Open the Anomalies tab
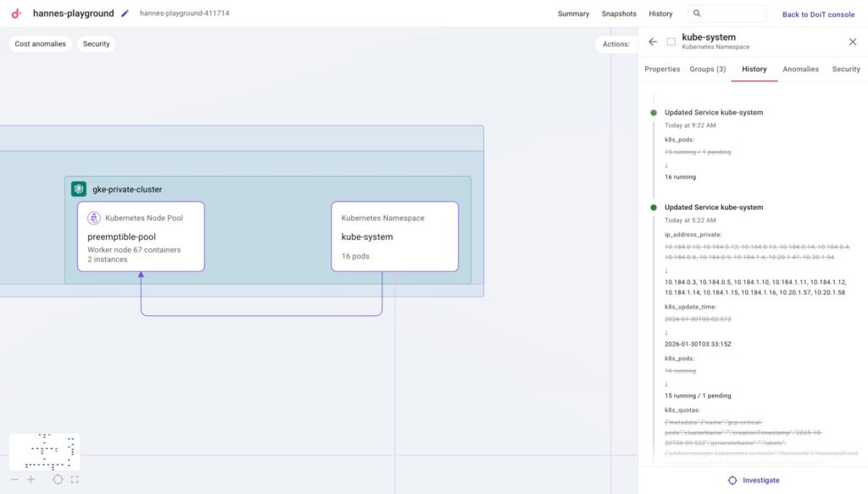 point(800,69)
